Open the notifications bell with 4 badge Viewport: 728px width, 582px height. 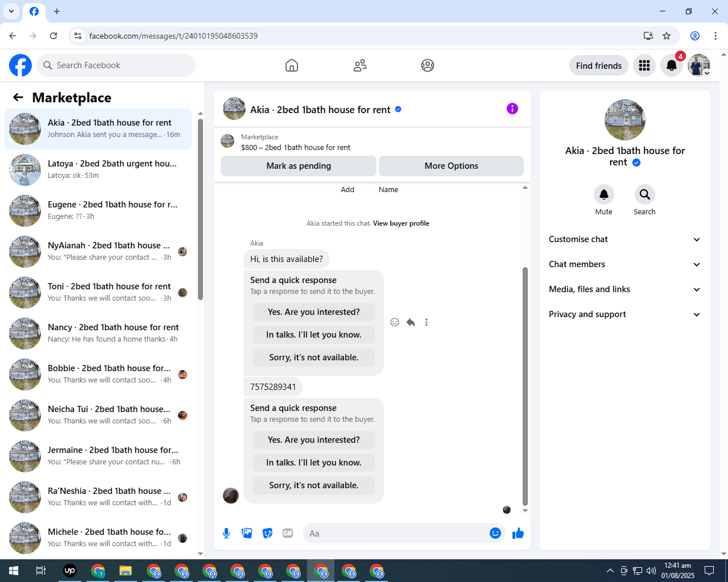[672, 65]
